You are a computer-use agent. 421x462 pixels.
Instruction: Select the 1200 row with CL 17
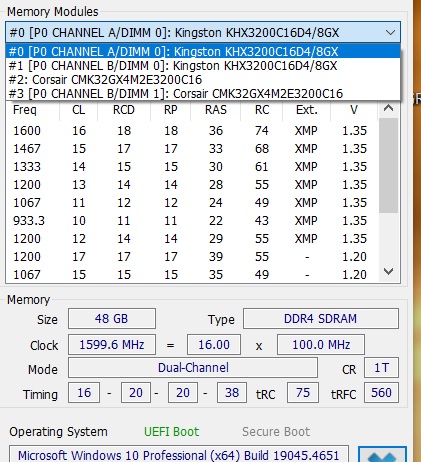pos(192,257)
